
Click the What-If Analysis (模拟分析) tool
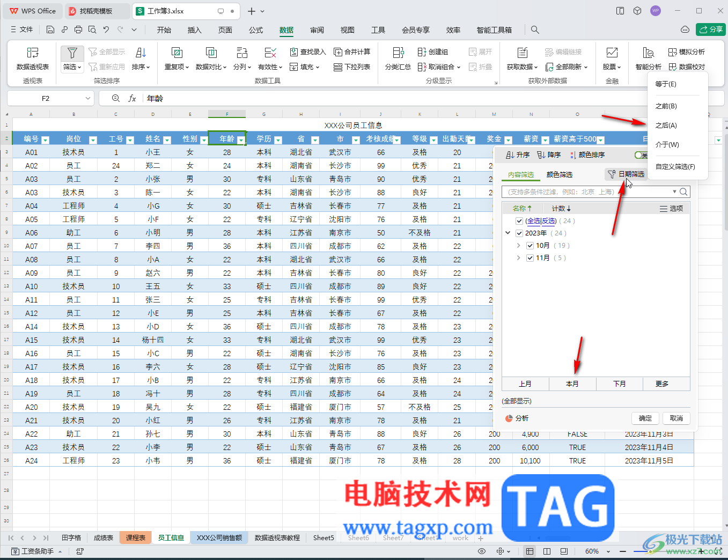click(687, 52)
